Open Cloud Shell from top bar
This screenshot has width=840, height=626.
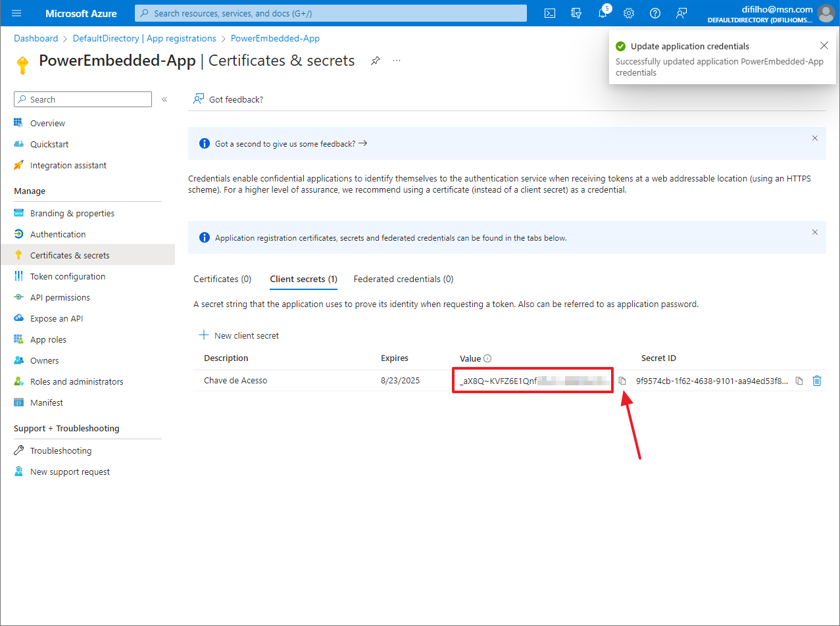pos(550,13)
